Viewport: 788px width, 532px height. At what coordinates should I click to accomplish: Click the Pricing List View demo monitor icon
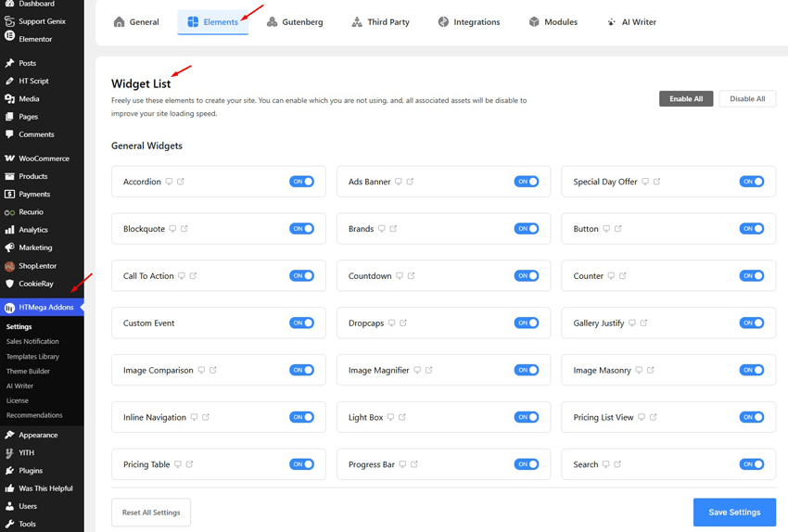tap(642, 417)
